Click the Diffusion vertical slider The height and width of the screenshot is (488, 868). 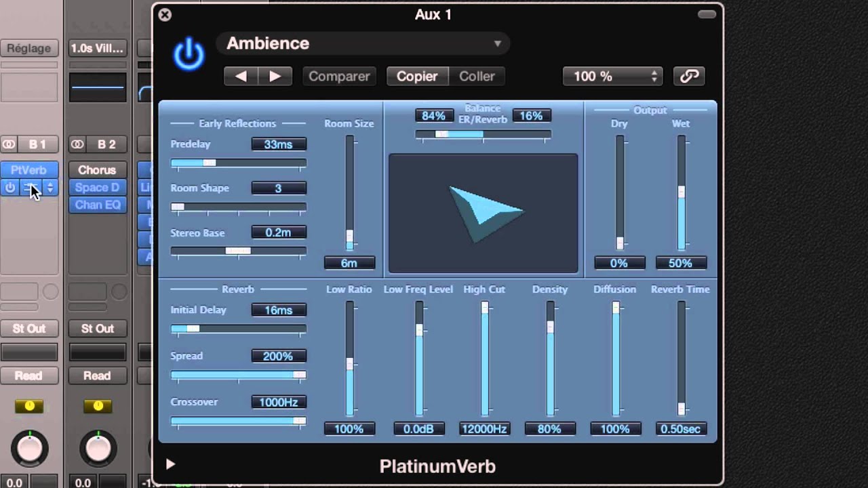click(x=616, y=359)
